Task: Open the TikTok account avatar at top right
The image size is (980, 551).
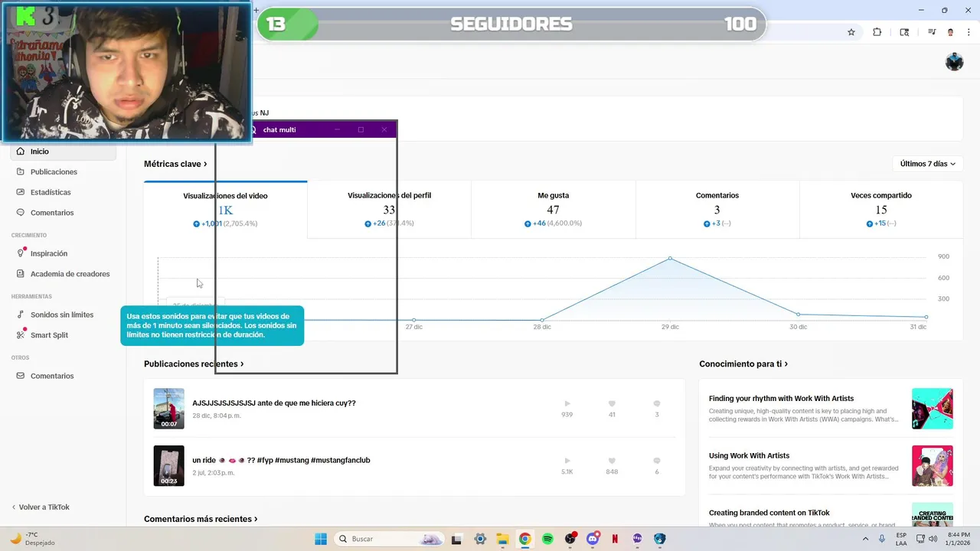Action: [954, 62]
